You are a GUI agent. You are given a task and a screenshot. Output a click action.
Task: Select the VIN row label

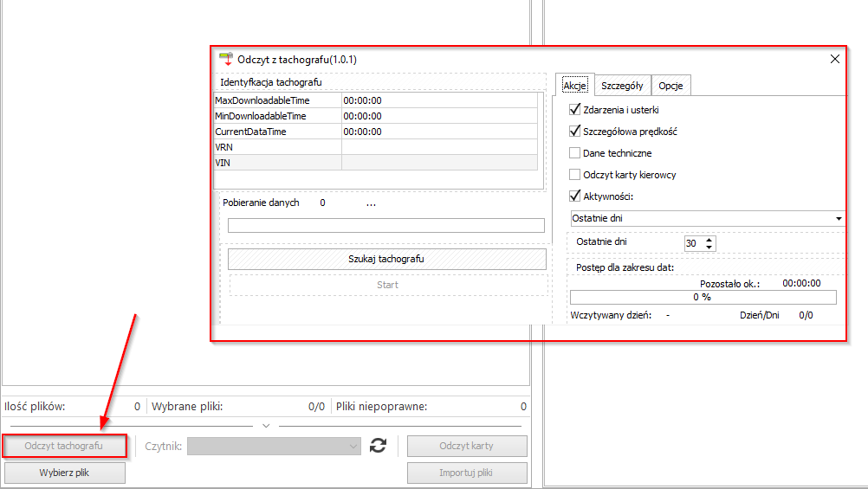tap(223, 163)
